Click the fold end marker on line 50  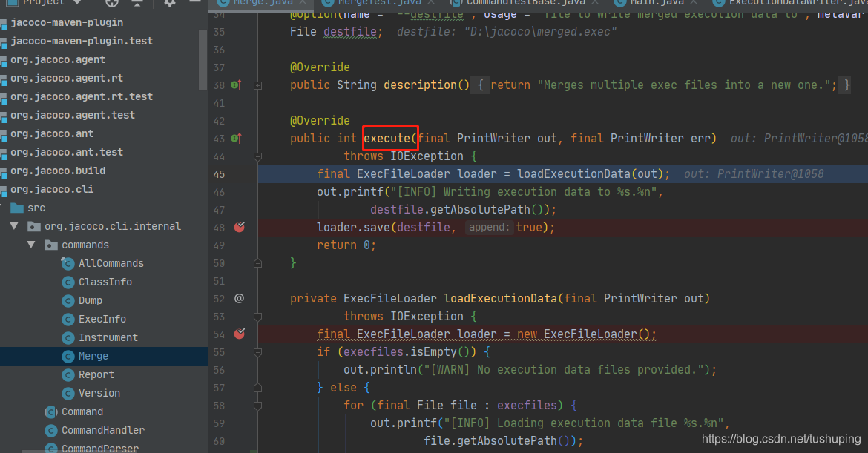[x=257, y=264]
